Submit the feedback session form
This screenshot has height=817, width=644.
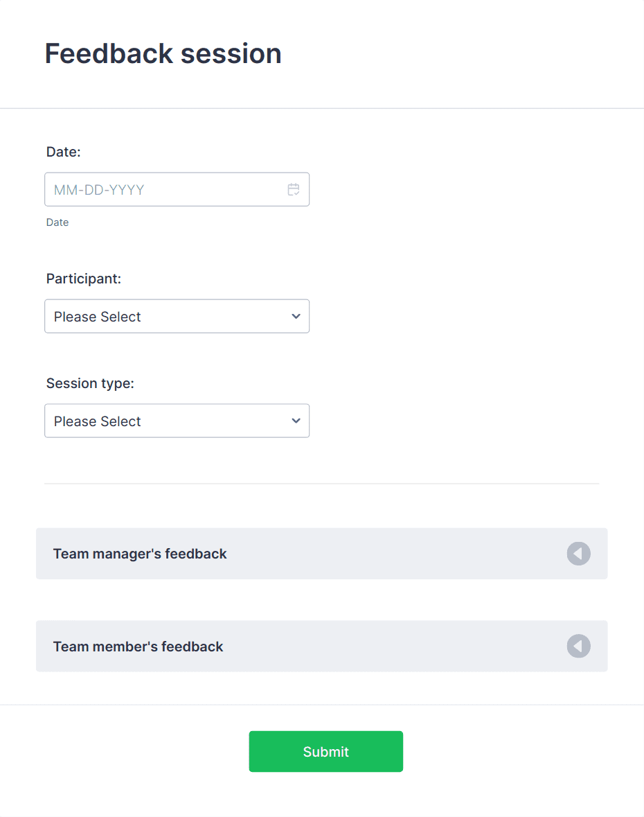tap(325, 751)
